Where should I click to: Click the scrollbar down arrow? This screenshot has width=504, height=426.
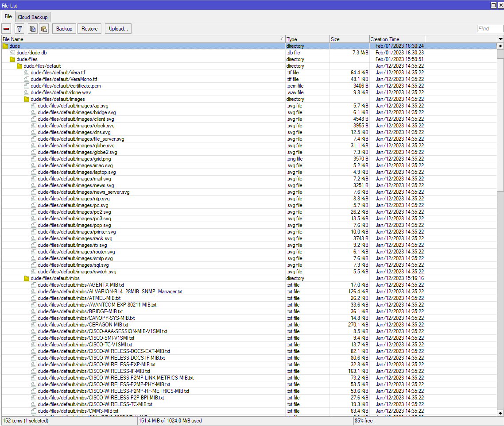point(500,413)
